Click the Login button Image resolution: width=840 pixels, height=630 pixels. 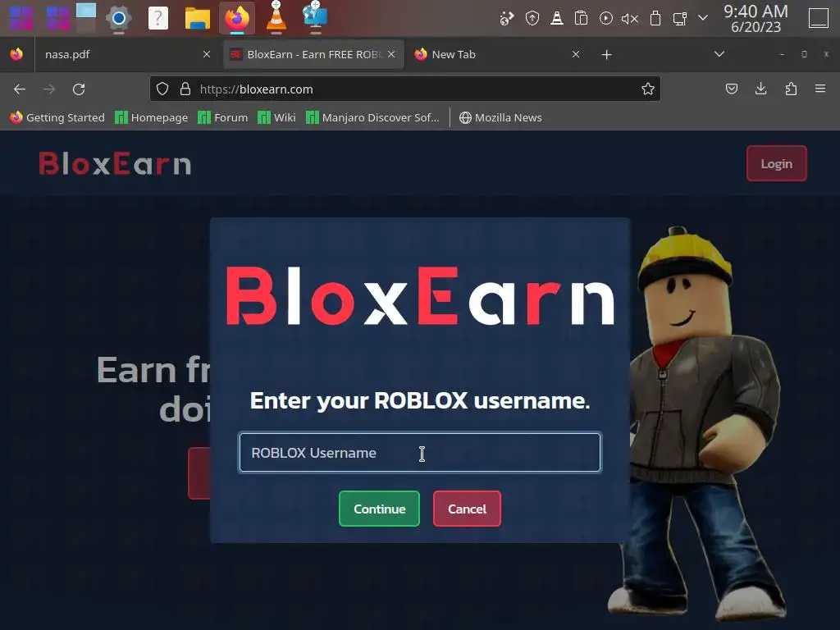coord(776,163)
